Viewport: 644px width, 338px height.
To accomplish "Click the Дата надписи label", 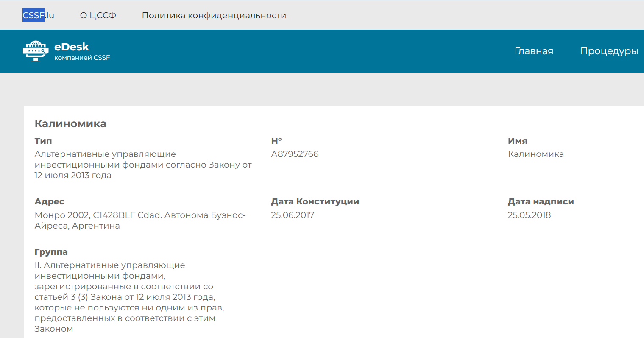I will 541,201.
